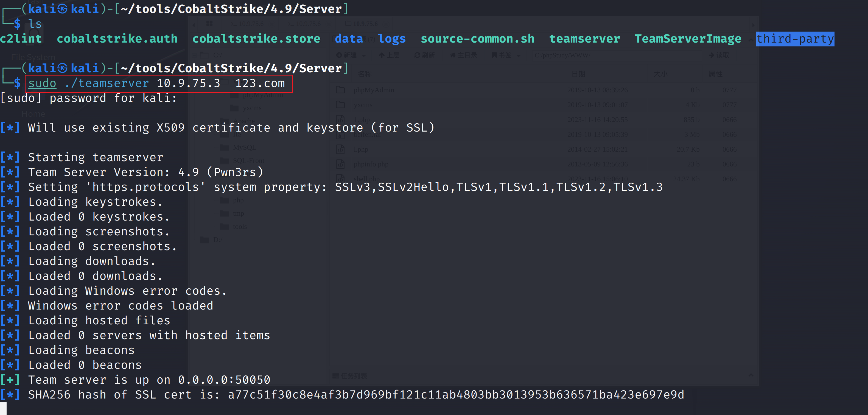The image size is (868, 415).
Task: Click the terminal cursor block at bottom
Action: point(3,408)
